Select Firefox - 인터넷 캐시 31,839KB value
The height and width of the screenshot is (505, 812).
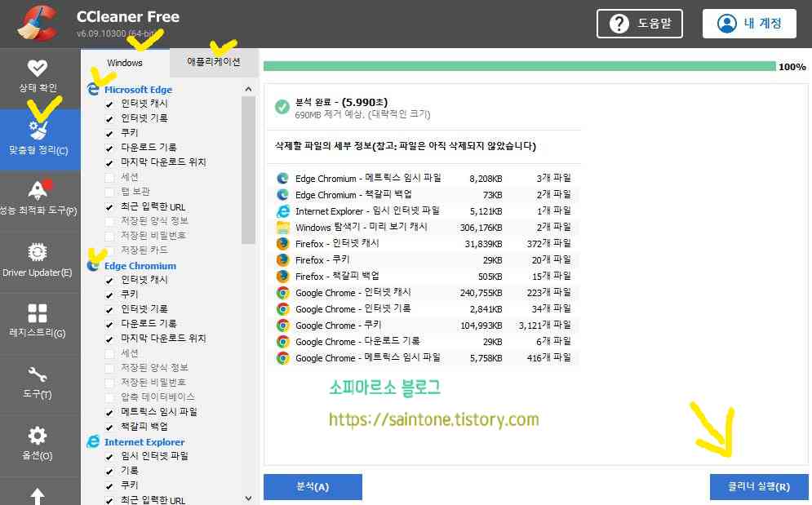click(483, 244)
